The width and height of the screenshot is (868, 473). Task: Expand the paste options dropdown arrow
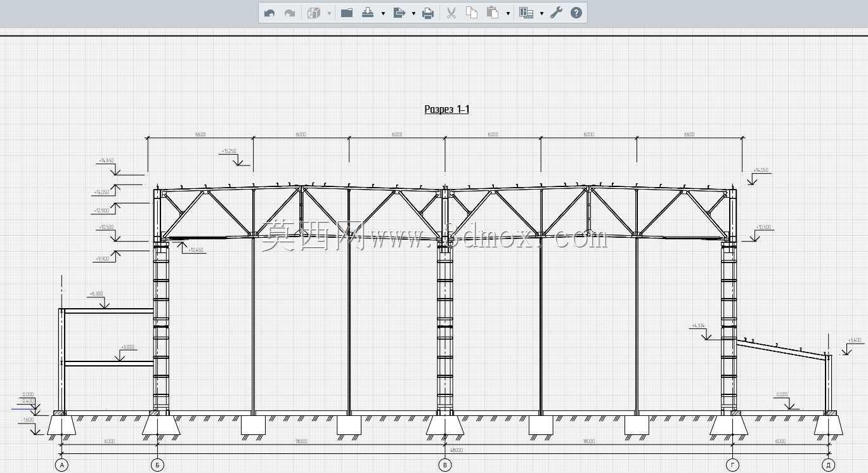(x=508, y=13)
